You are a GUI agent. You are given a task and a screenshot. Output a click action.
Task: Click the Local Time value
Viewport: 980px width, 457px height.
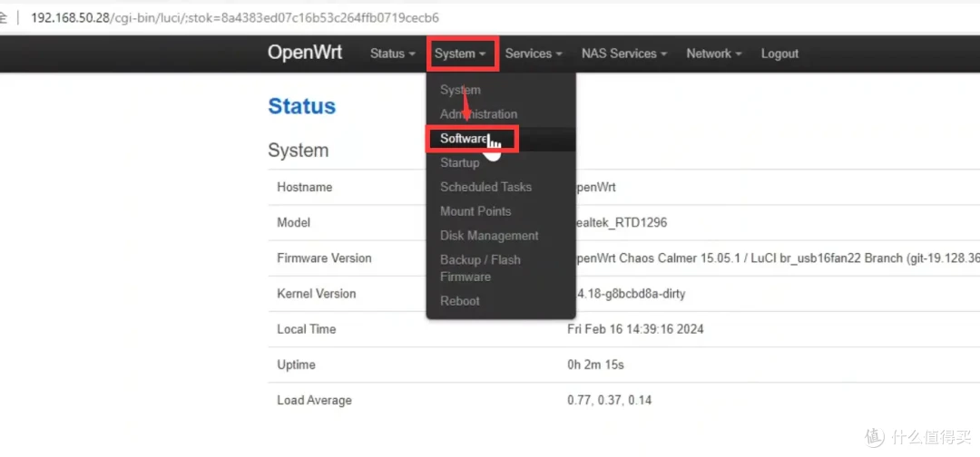pyautogui.click(x=635, y=329)
